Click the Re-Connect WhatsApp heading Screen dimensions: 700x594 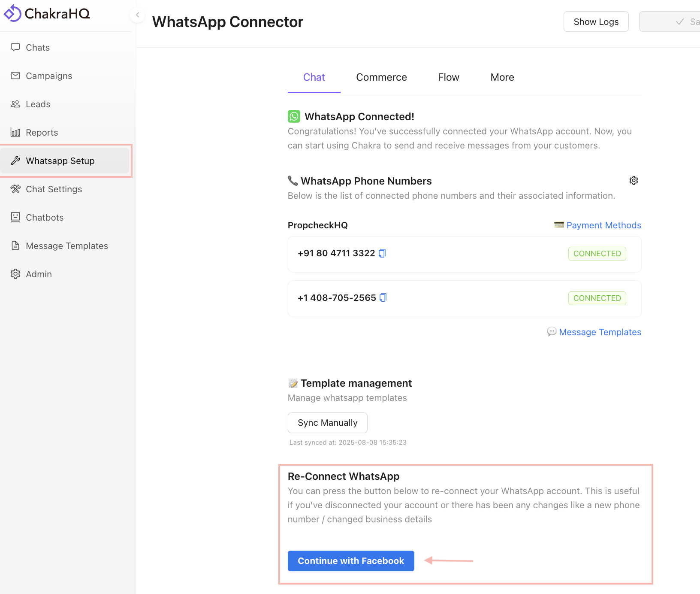tap(344, 476)
